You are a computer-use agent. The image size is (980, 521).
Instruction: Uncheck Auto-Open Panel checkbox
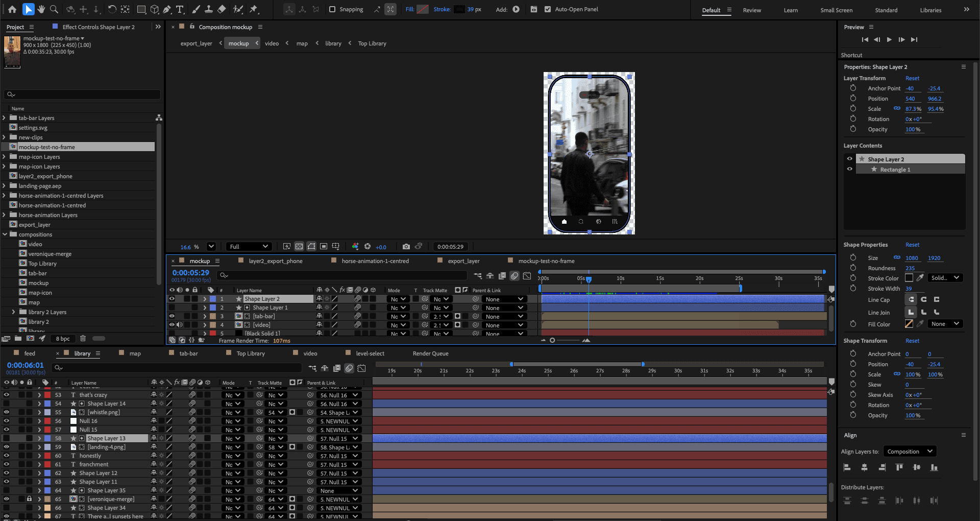[x=548, y=9]
